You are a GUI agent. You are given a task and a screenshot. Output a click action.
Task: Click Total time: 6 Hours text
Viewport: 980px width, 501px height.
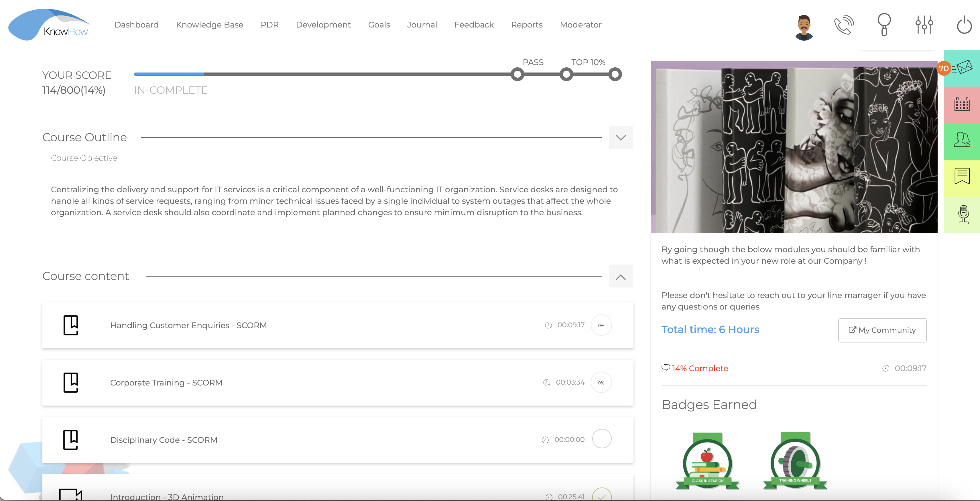pyautogui.click(x=710, y=329)
